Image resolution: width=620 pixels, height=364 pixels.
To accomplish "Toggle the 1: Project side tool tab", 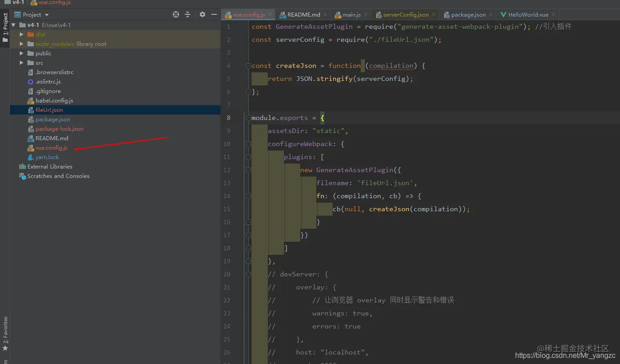I will coord(5,28).
